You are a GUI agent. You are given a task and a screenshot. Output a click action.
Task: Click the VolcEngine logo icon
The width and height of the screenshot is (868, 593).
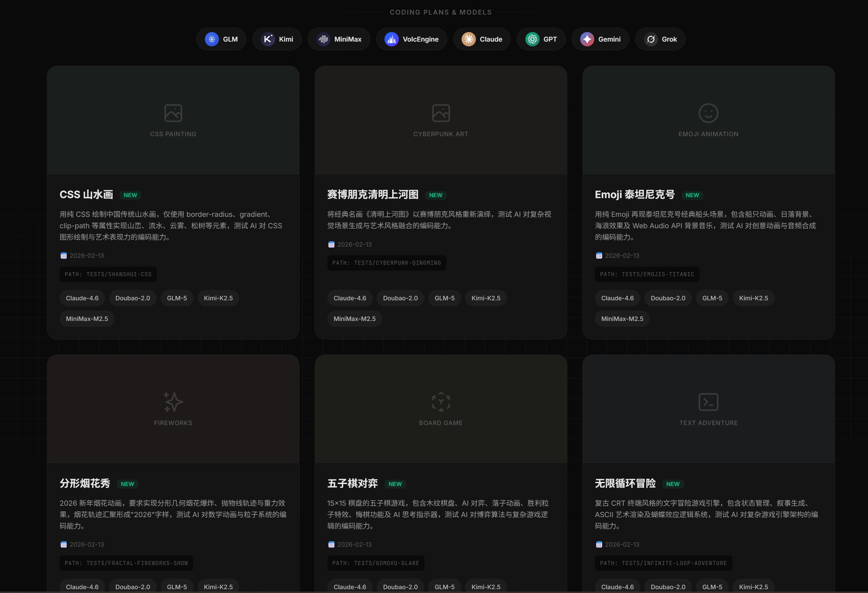(x=391, y=39)
